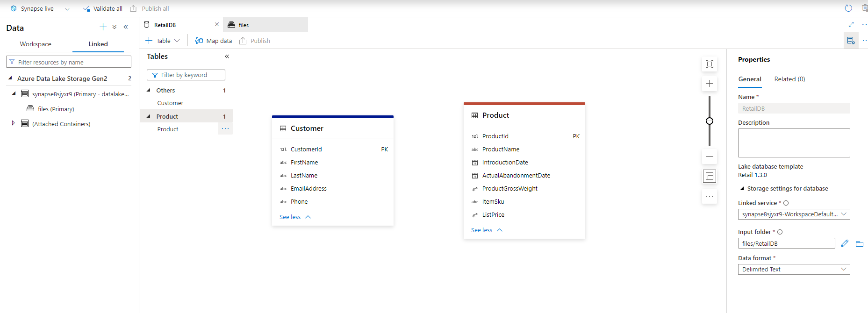This screenshot has height=313, width=868.
Task: Click the Filter resources by name field
Action: click(69, 62)
